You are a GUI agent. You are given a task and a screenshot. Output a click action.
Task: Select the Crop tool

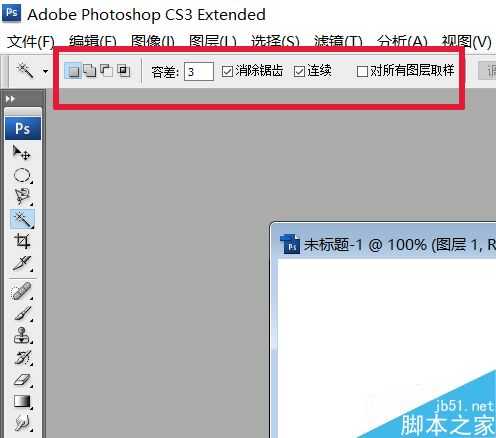tap(22, 241)
